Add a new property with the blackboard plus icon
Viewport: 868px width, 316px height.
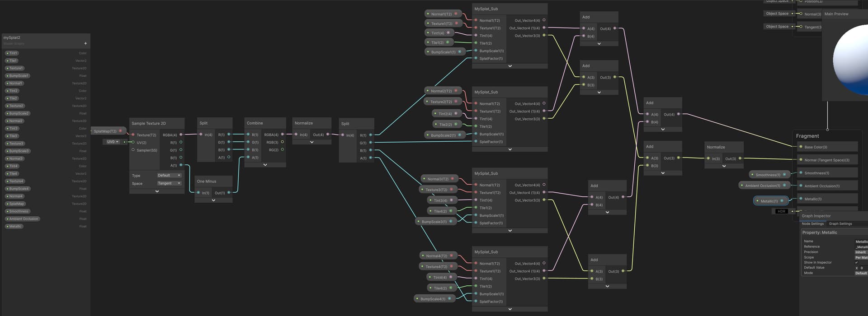[85, 43]
